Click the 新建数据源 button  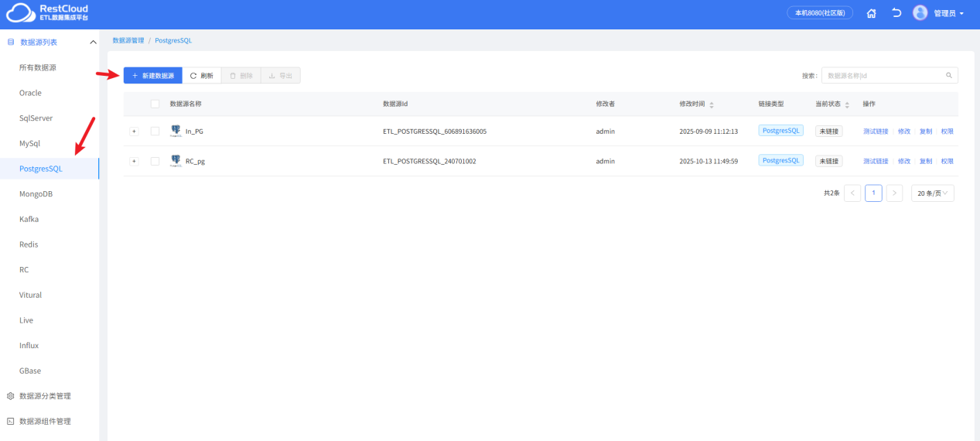point(153,76)
